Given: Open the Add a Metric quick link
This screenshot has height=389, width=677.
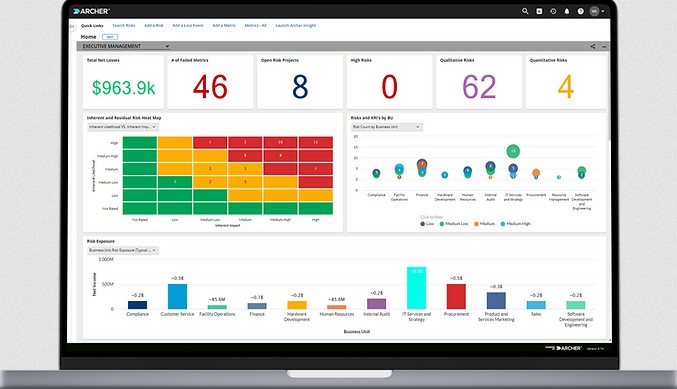Looking at the screenshot, I should tap(224, 25).
